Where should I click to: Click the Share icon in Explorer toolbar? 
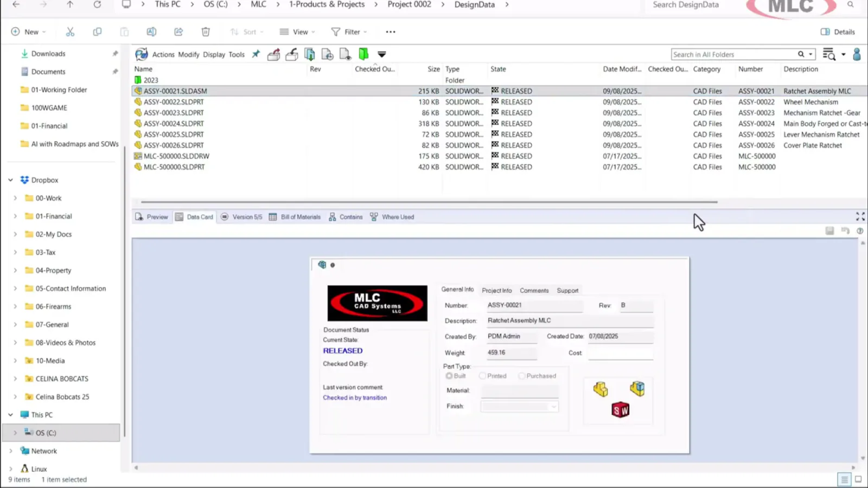click(x=178, y=32)
